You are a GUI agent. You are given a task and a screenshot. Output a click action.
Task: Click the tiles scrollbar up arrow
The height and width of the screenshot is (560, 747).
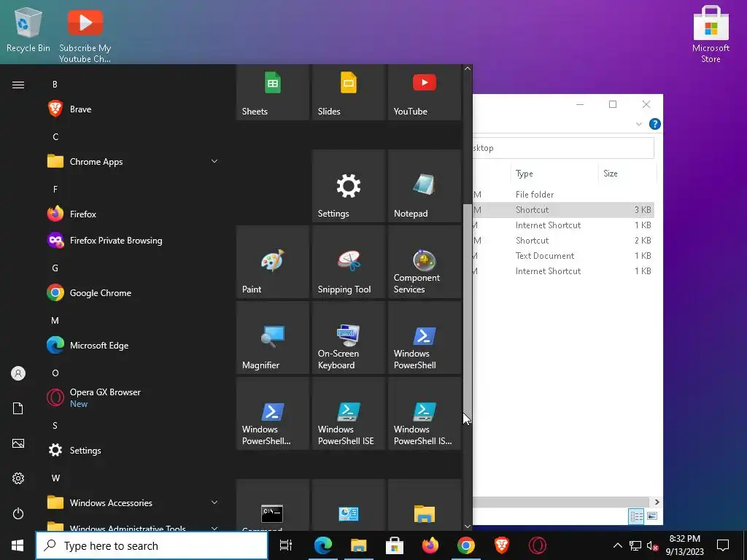point(468,69)
